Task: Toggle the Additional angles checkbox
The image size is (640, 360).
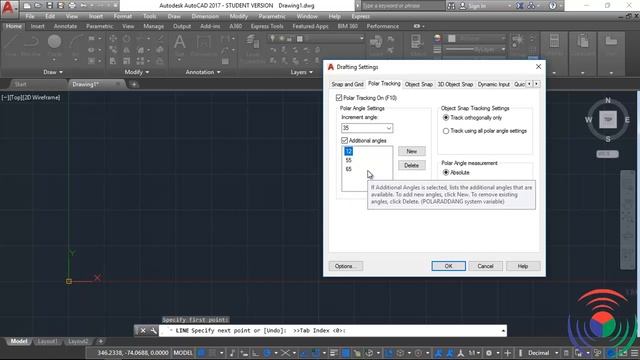Action: tap(344, 140)
